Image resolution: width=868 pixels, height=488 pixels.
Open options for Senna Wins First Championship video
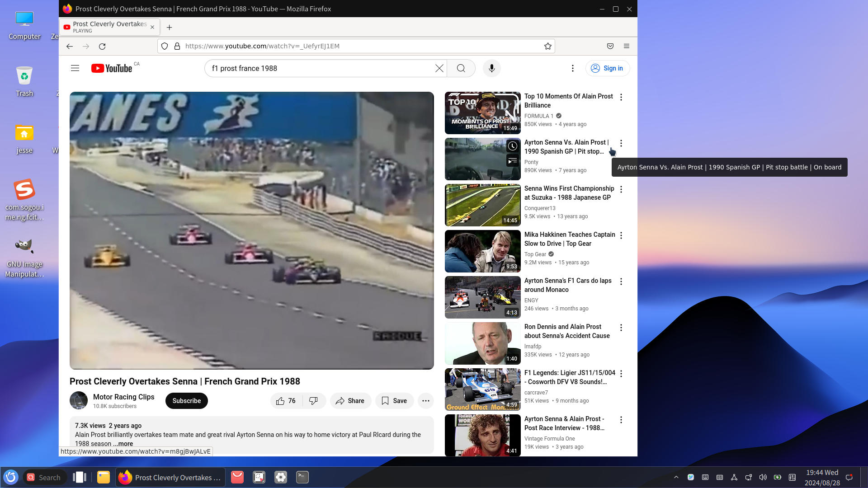point(621,189)
